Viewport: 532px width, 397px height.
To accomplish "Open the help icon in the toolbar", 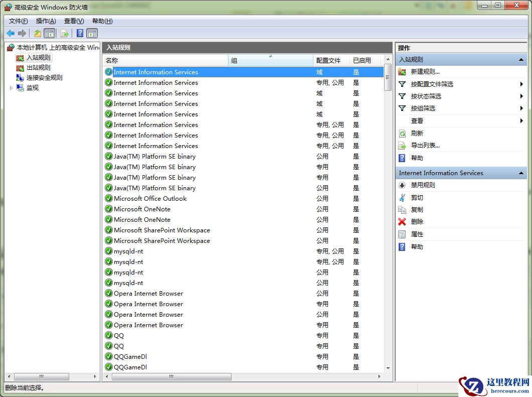I will 80,33.
